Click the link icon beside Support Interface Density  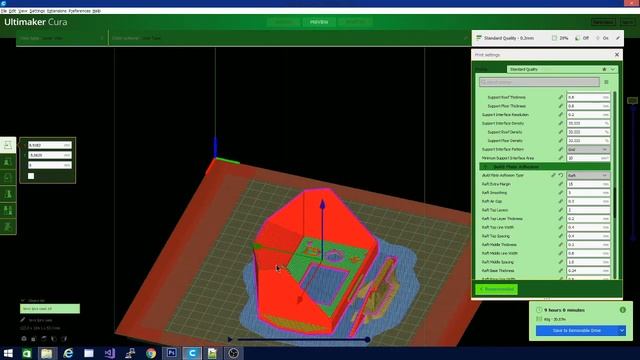[561, 123]
